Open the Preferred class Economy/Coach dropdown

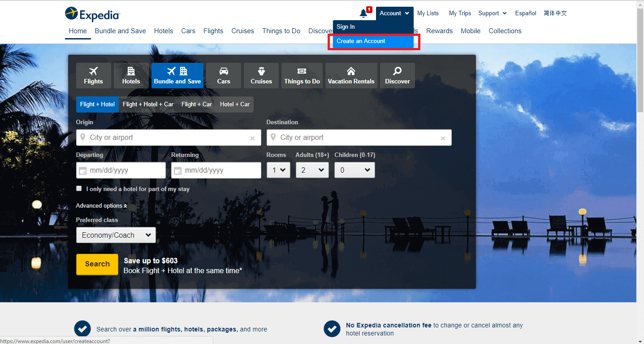click(x=116, y=235)
